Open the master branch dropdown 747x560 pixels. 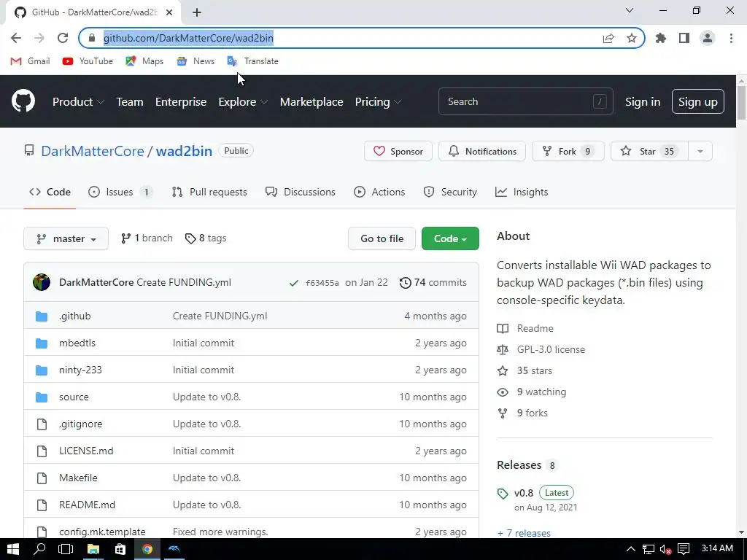coord(66,238)
